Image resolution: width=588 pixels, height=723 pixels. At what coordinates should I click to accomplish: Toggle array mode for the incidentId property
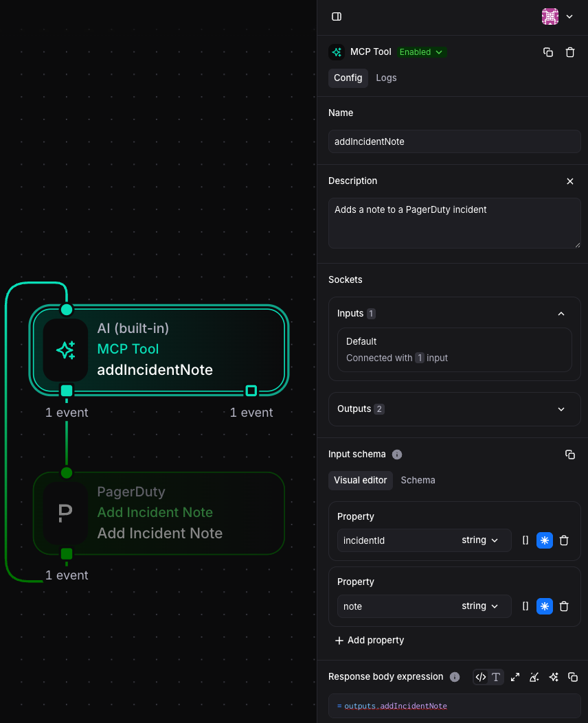tap(525, 540)
